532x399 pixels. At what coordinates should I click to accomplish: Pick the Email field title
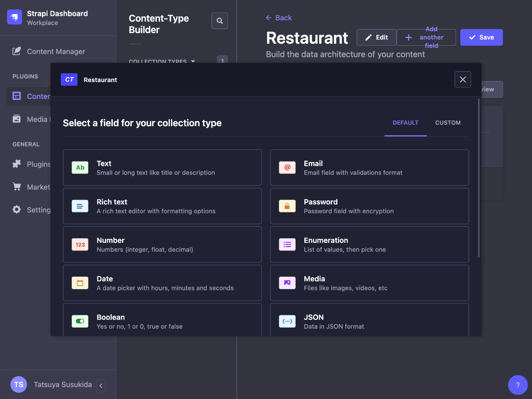(x=313, y=163)
